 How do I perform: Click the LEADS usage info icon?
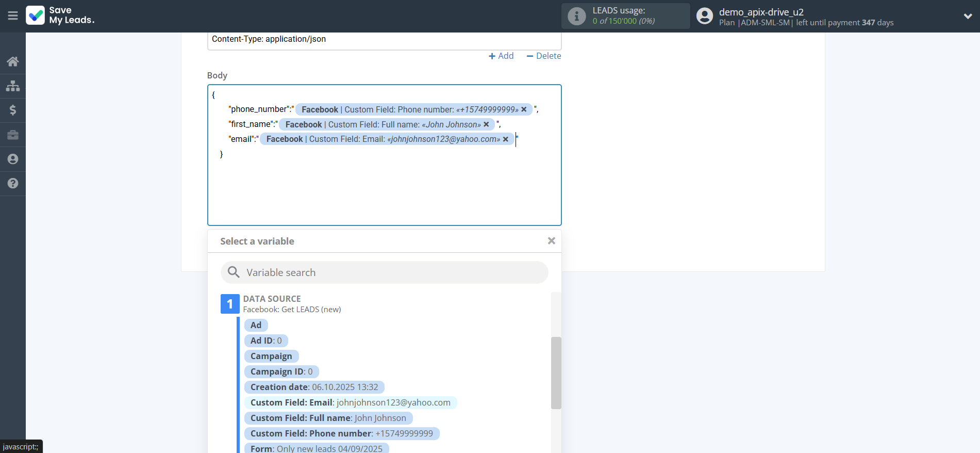[576, 17]
